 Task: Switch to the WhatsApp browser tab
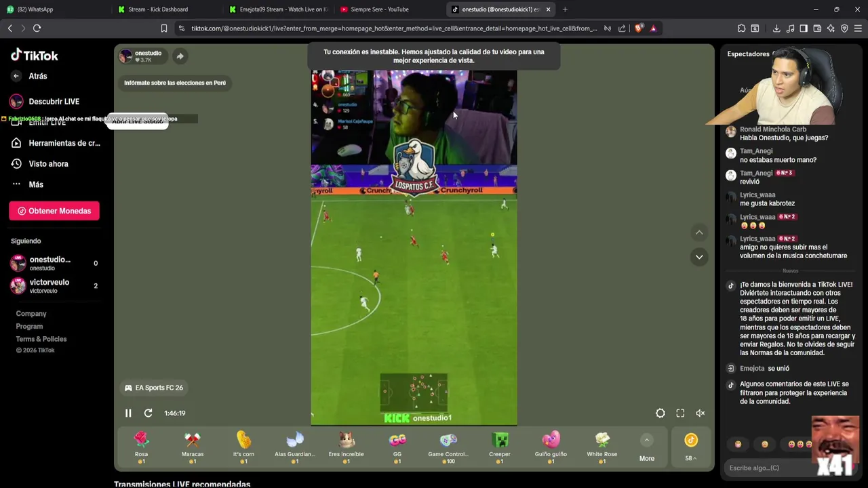click(54, 9)
